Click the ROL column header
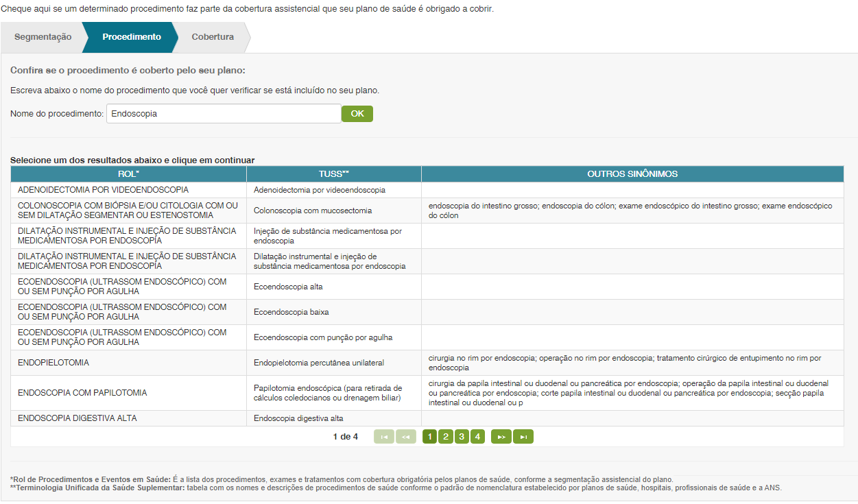The width and height of the screenshot is (858, 504). [x=128, y=174]
